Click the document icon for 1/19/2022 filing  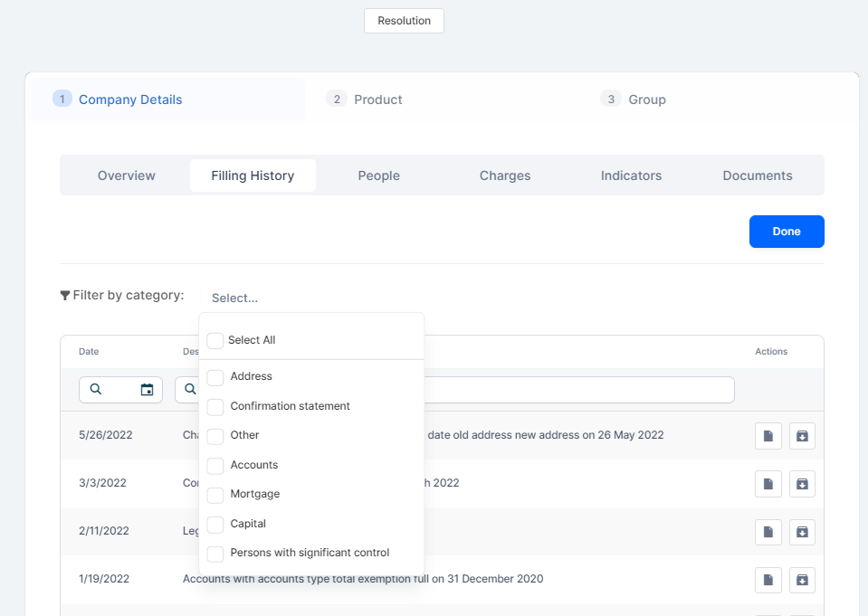click(x=768, y=580)
